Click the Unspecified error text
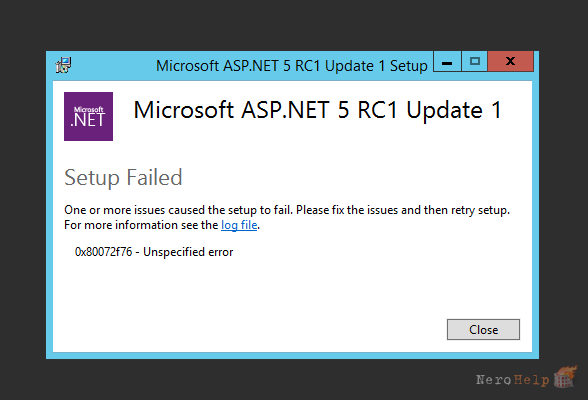This screenshot has width=588, height=400. point(188,252)
